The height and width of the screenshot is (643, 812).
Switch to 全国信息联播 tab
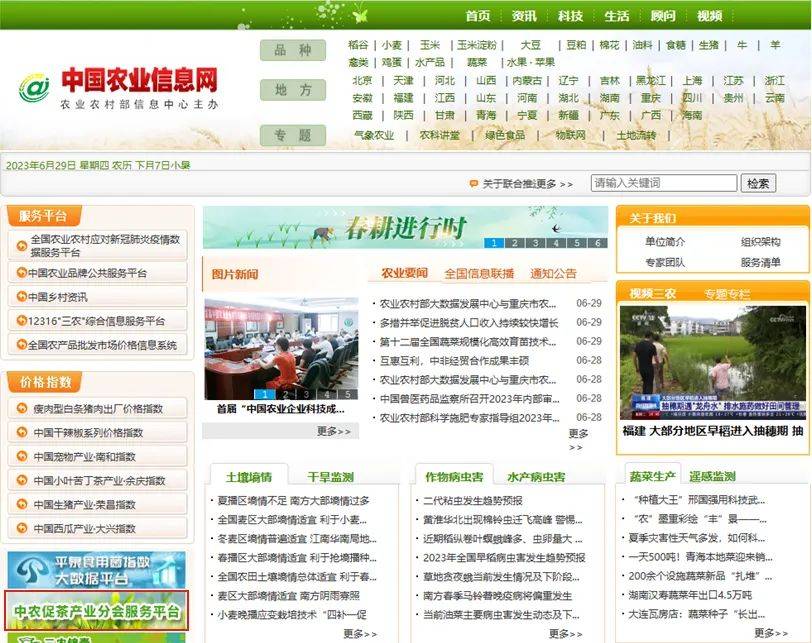coord(479,273)
